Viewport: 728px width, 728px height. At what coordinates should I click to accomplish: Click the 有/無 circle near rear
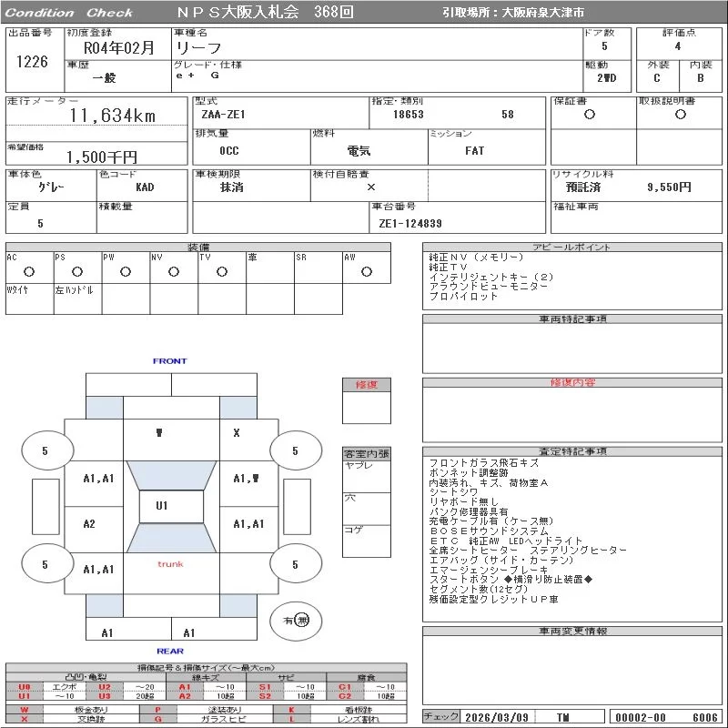[x=296, y=621]
